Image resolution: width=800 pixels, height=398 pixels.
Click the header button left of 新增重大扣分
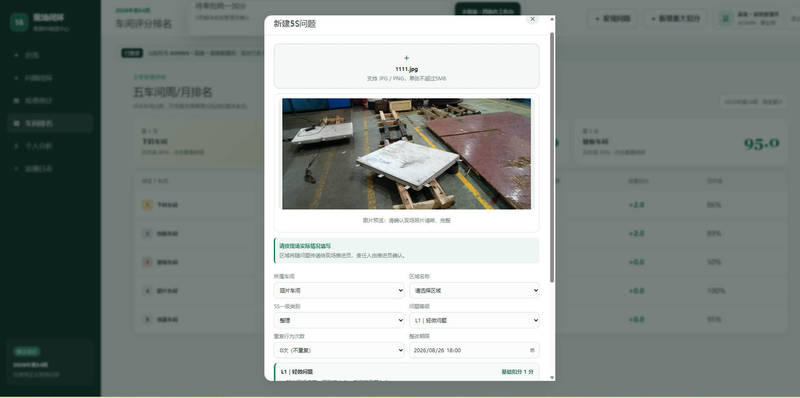pos(612,19)
